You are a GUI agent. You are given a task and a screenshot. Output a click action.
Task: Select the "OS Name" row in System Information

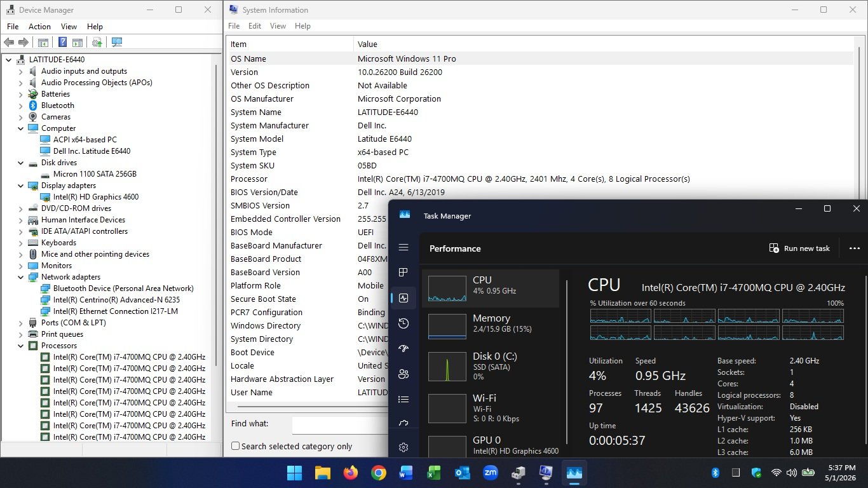tap(540, 58)
